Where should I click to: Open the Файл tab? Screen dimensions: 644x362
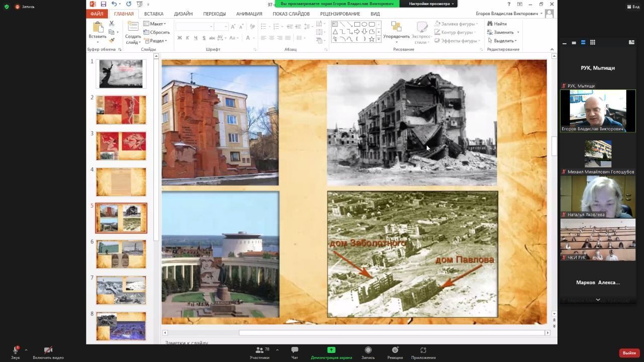(x=97, y=14)
